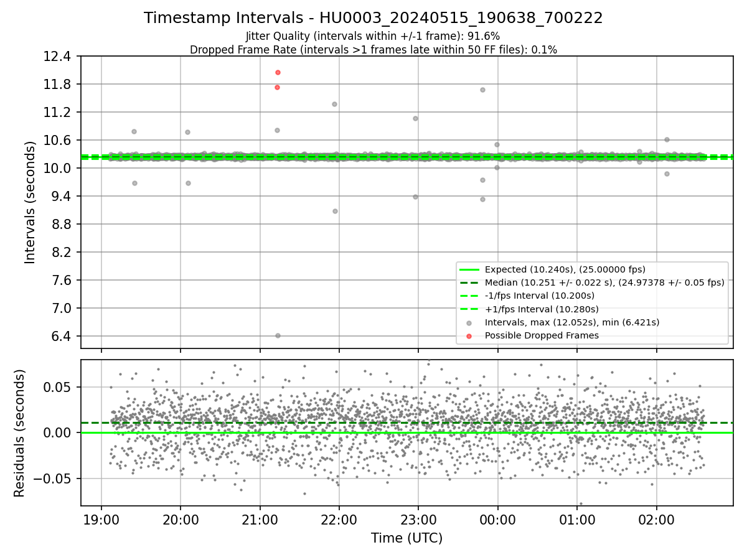The image size is (747, 560).
Task: Click the Time (UTC) axis label
Action: click(x=407, y=538)
